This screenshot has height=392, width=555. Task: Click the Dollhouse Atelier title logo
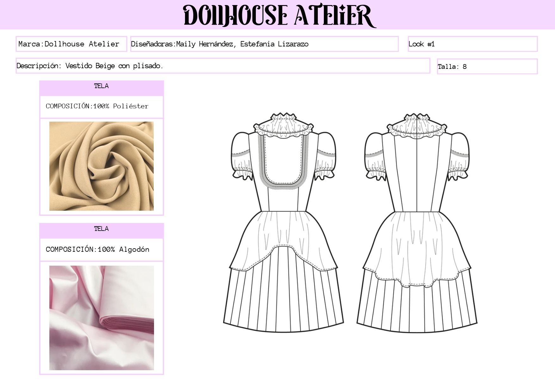(280, 15)
